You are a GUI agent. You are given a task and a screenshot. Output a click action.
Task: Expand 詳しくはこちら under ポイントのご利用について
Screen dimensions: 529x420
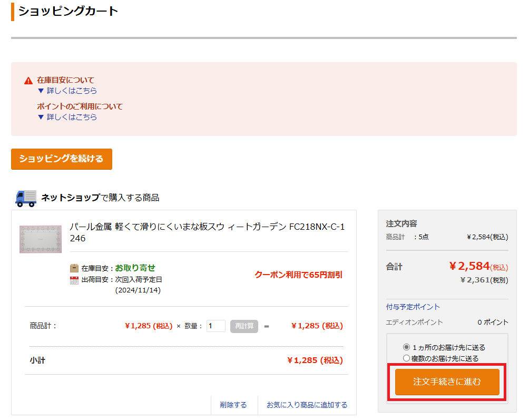tap(67, 117)
